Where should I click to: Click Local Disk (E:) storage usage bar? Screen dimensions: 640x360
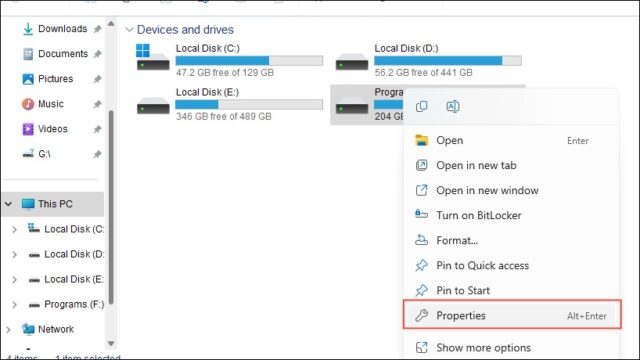click(x=249, y=104)
